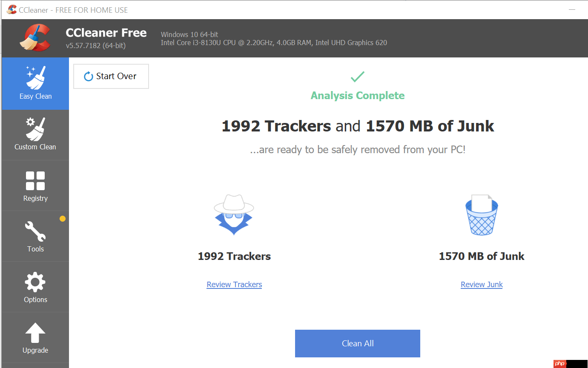Open the Easy Clean broom icon
Viewport: 588px width, 368px height.
click(x=36, y=77)
